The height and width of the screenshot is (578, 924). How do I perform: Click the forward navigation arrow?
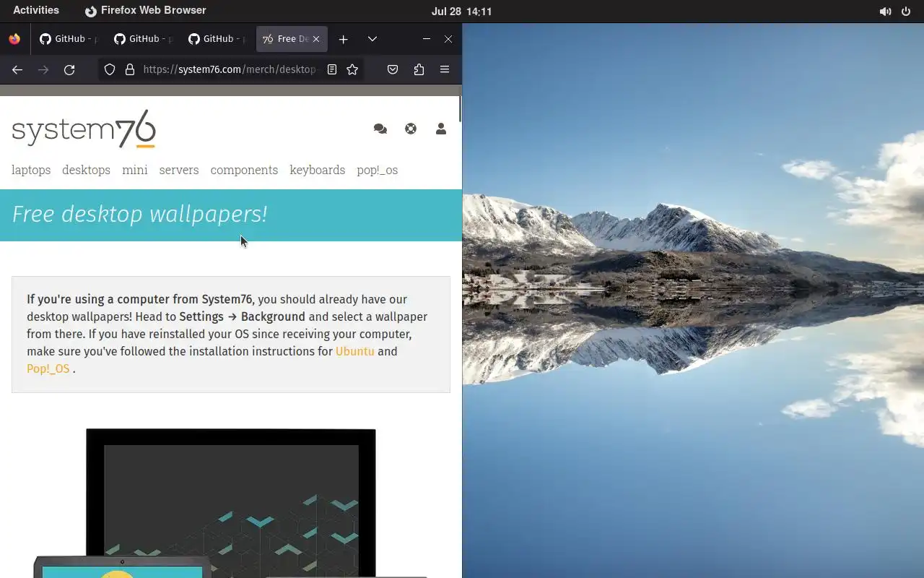tap(43, 69)
